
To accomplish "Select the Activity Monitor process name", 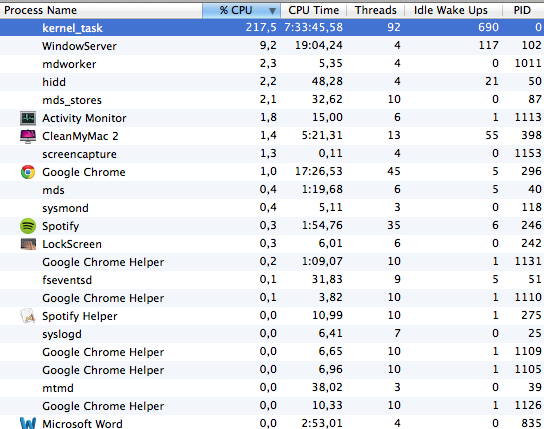I will 84,118.
